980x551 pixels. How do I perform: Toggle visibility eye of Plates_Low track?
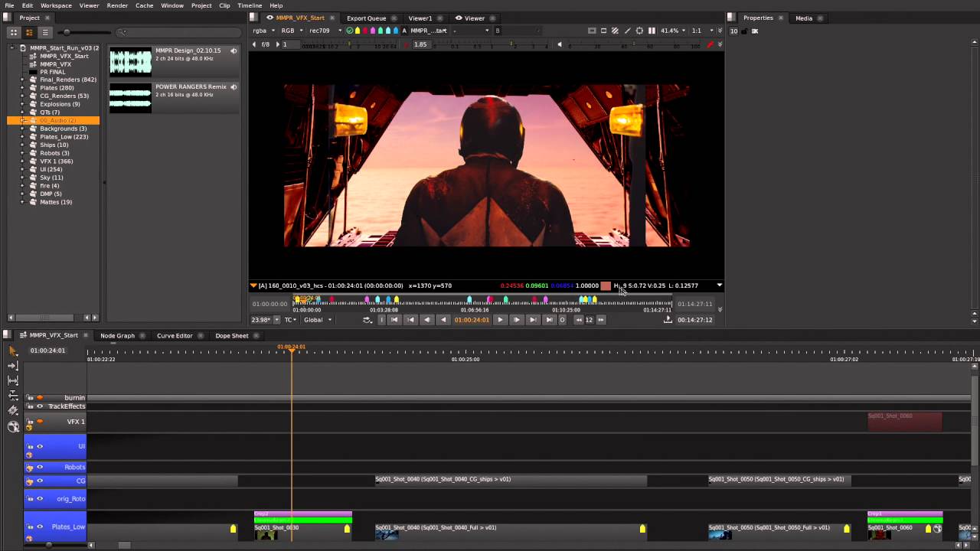tap(40, 527)
